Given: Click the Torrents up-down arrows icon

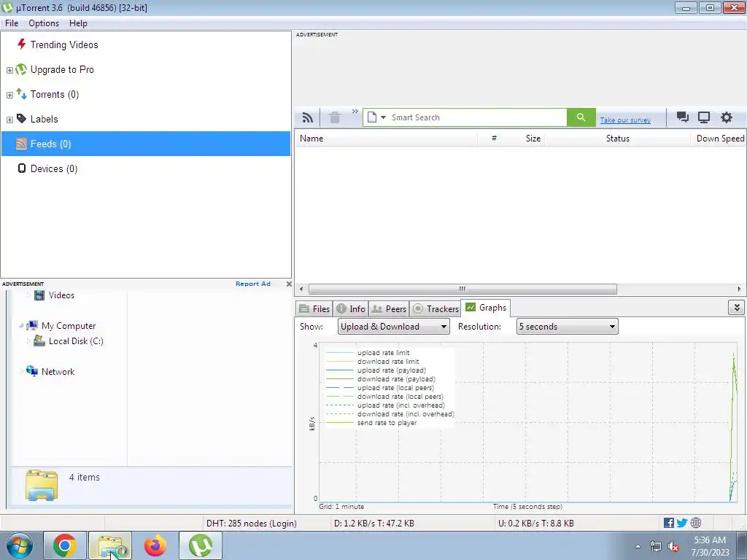Looking at the screenshot, I should pos(21,94).
